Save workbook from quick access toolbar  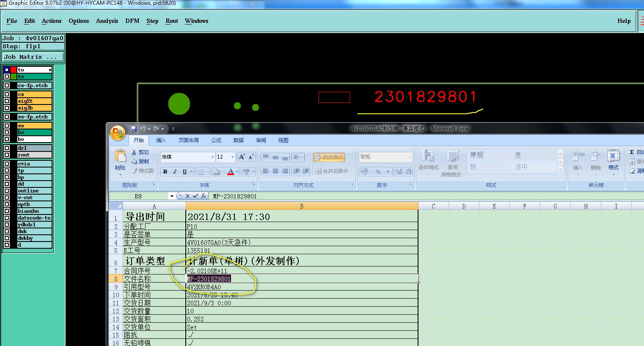[134, 129]
